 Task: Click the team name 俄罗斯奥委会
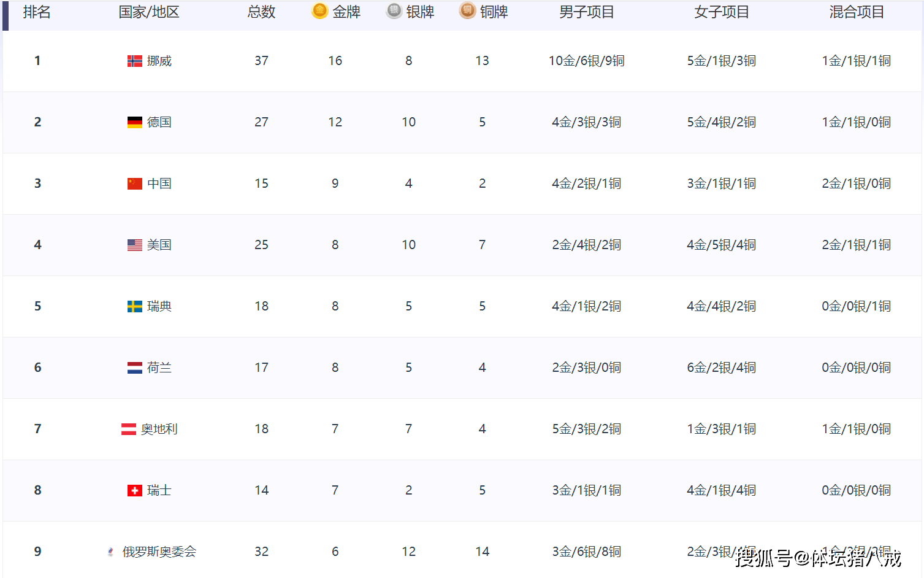[x=159, y=552]
